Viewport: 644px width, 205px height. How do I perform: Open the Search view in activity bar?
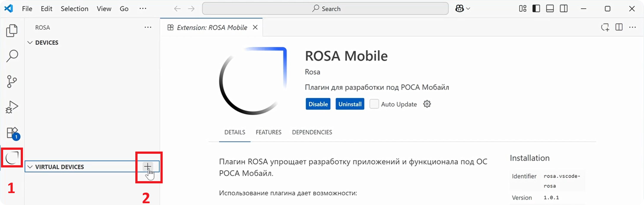coord(12,56)
